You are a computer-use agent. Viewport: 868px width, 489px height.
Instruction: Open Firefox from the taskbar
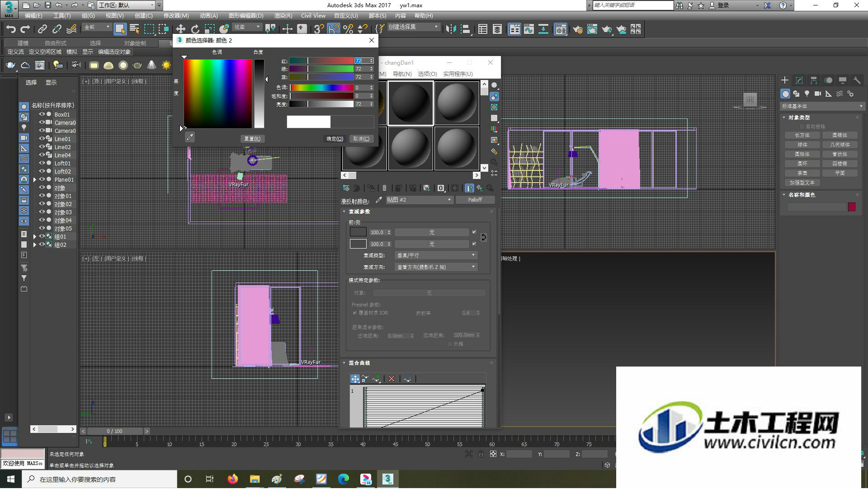click(233, 479)
